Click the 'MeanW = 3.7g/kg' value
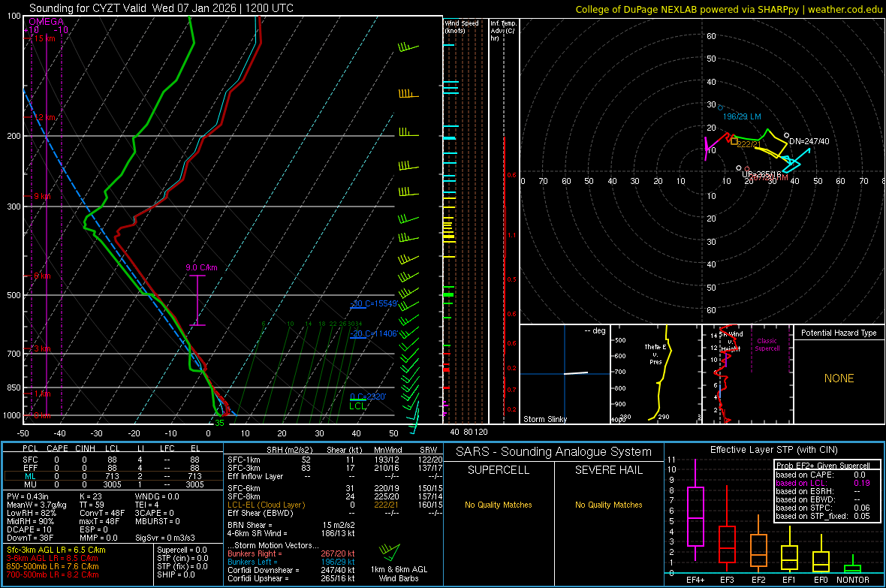Screen dimensions: 886x588 [36, 505]
